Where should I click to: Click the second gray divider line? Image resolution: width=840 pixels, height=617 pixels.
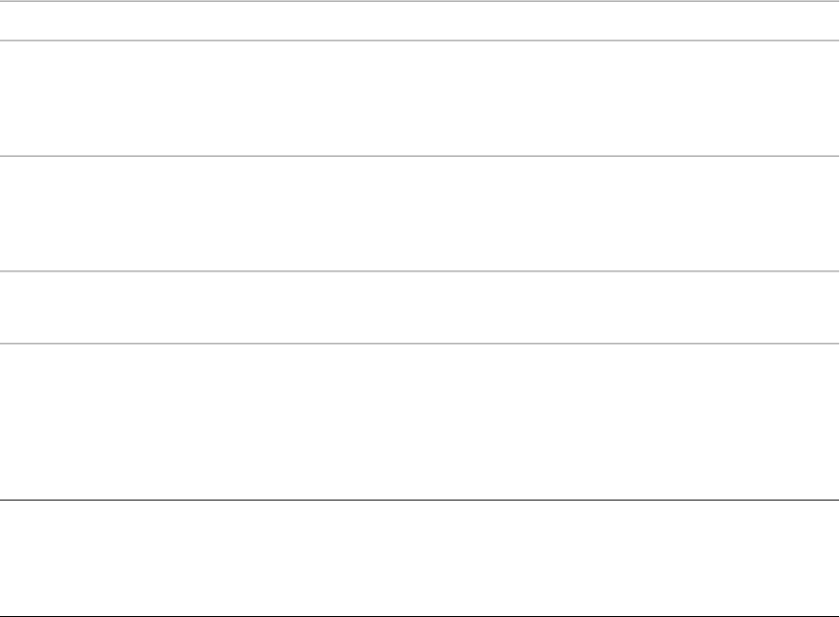pyautogui.click(x=420, y=40)
